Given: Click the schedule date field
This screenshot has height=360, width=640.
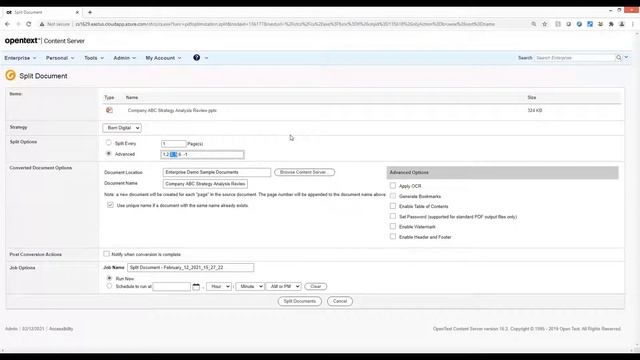Looking at the screenshot, I should click(x=171, y=287).
